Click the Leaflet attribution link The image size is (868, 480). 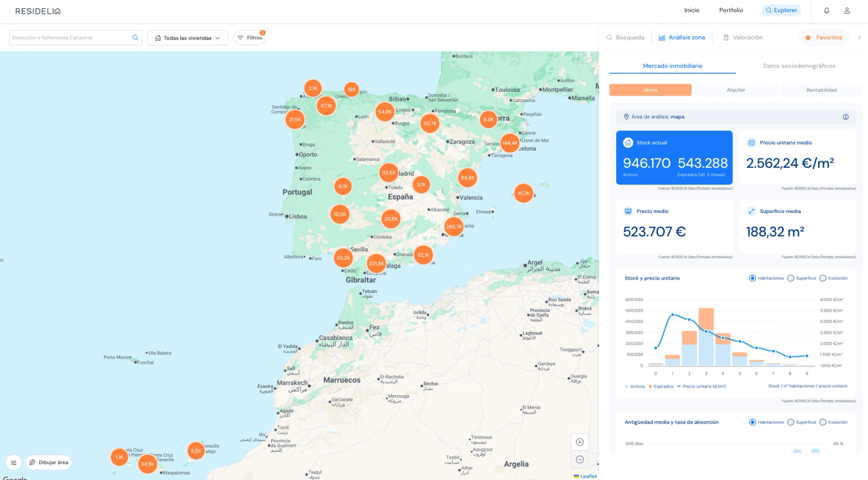point(588,476)
